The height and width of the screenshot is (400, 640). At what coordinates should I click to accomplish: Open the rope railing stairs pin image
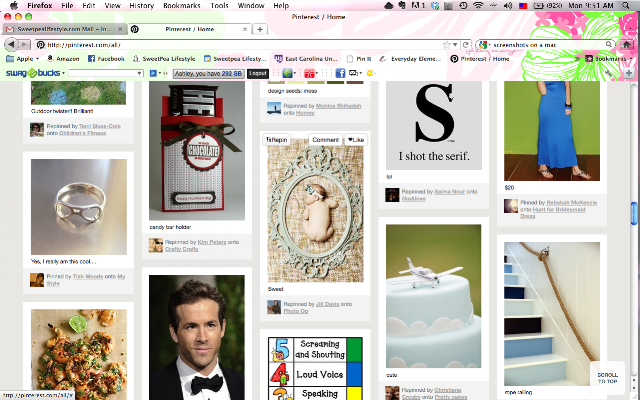coord(552,314)
